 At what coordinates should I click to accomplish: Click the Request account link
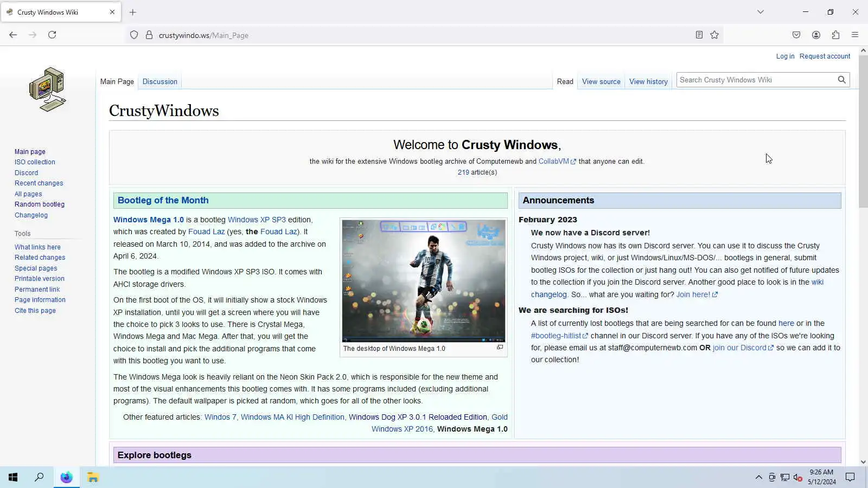click(x=825, y=56)
